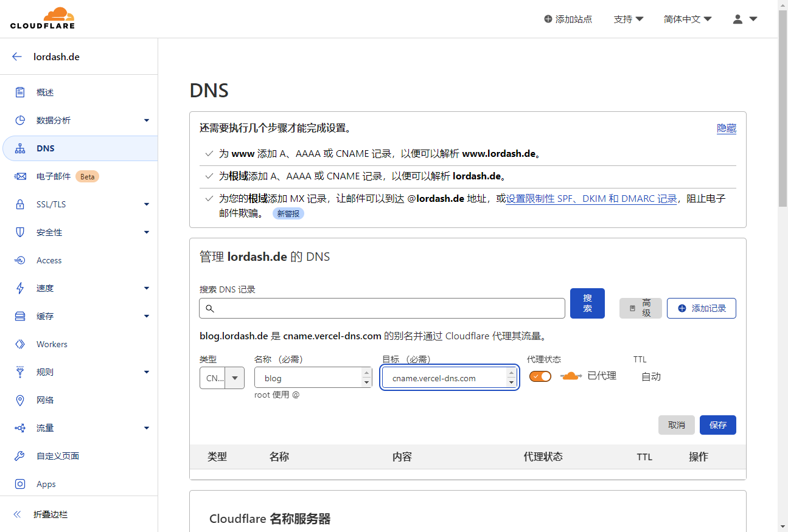
Task: Click 保存 to save the record
Action: 718,425
